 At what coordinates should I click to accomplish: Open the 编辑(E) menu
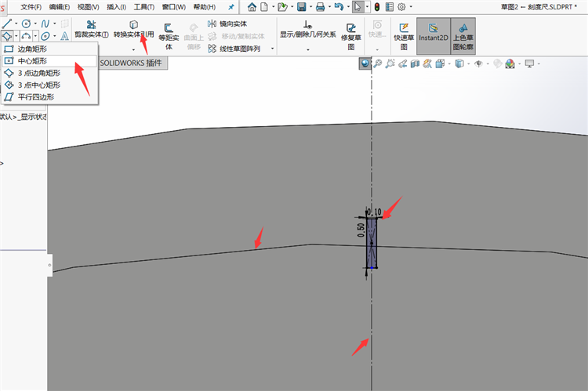coord(60,7)
